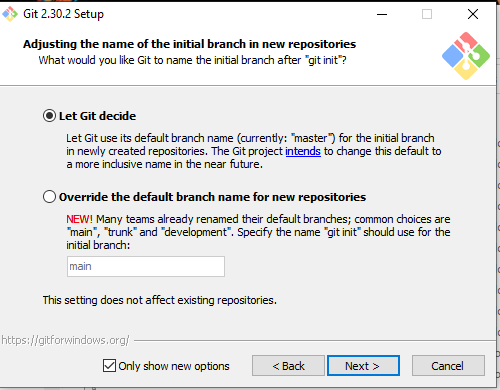Image resolution: width=500 pixels, height=390 pixels.
Task: Click the red NEW! text
Action: [79, 219]
